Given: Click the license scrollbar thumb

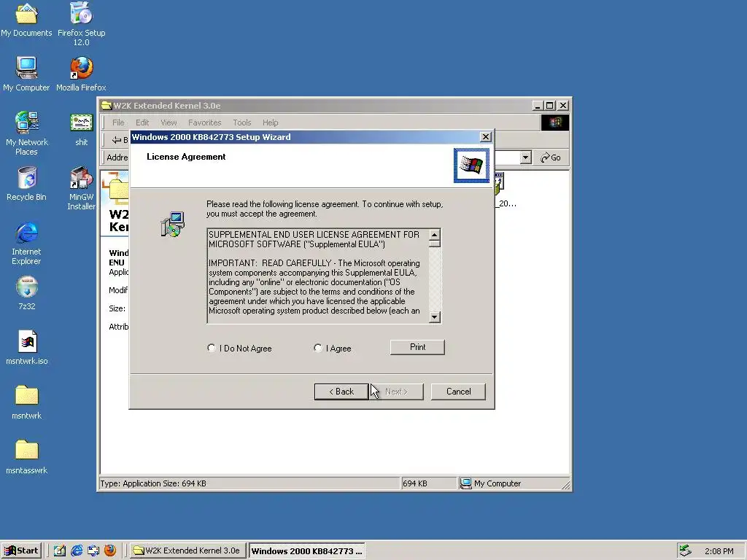Looking at the screenshot, I should 435,244.
